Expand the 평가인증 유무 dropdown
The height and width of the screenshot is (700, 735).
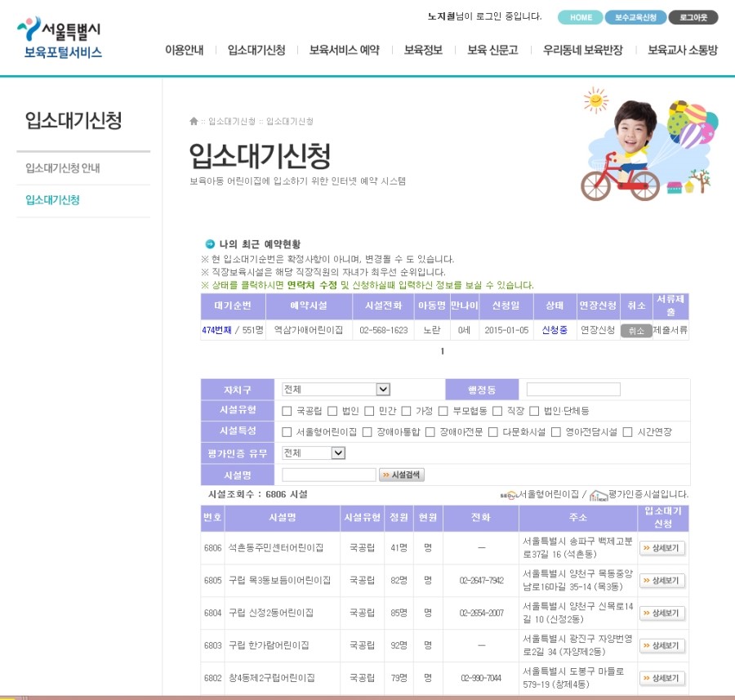(x=314, y=453)
